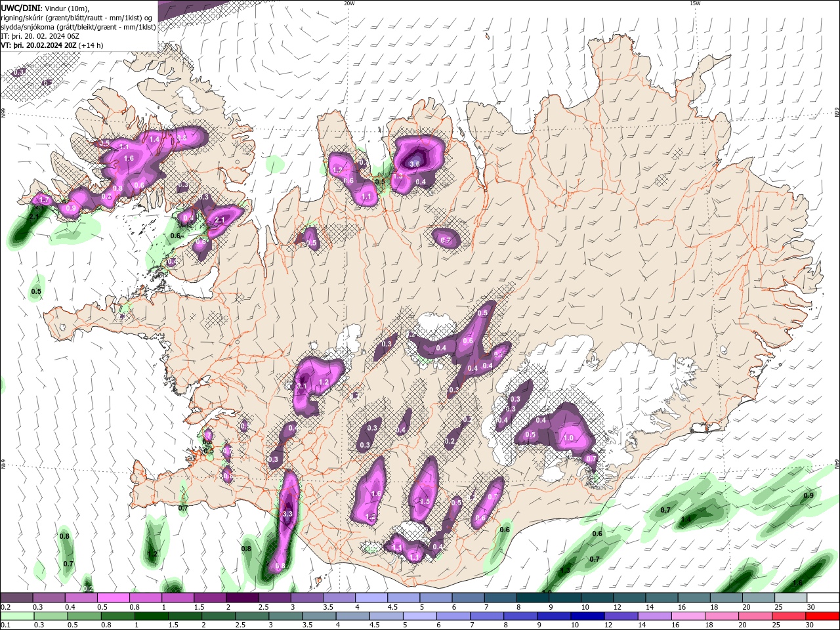The height and width of the screenshot is (630, 840).
Task: Click the '3.3' snowfall value on the map
Action: coord(287,514)
